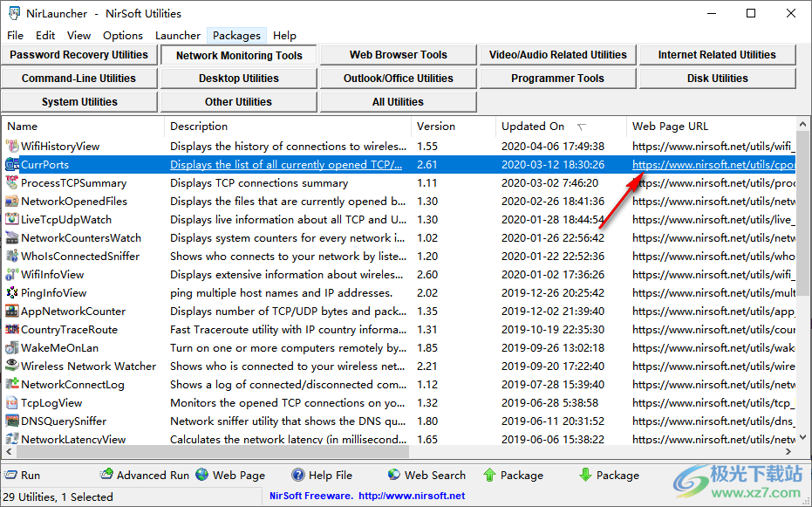Click the NetworkOpenedFiles utility icon

(11, 201)
